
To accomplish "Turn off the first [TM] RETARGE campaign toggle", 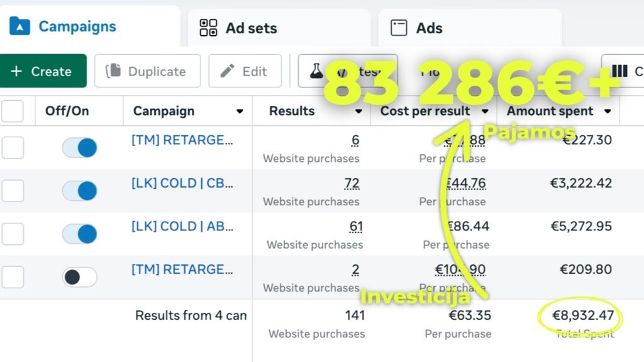I will [x=79, y=148].
